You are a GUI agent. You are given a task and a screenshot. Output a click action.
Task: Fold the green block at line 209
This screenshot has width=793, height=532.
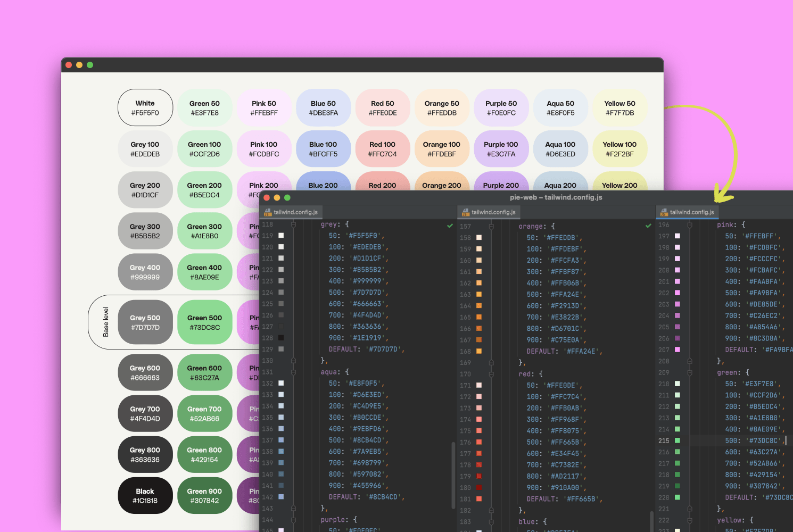pyautogui.click(x=690, y=373)
